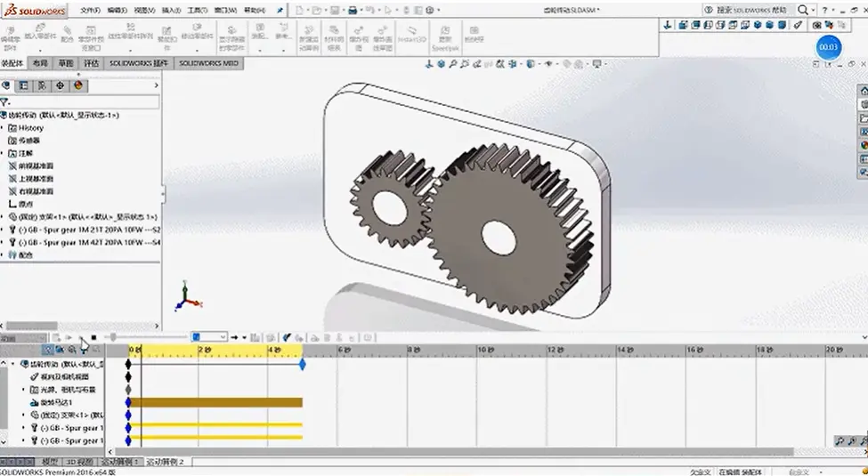
Task: Open the File menu
Action: 90,10
